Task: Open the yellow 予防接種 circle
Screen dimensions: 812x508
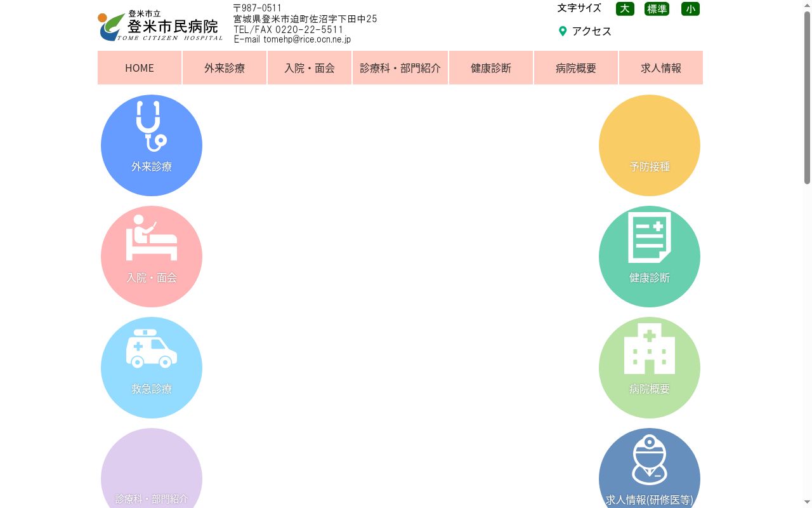Action: pos(650,145)
